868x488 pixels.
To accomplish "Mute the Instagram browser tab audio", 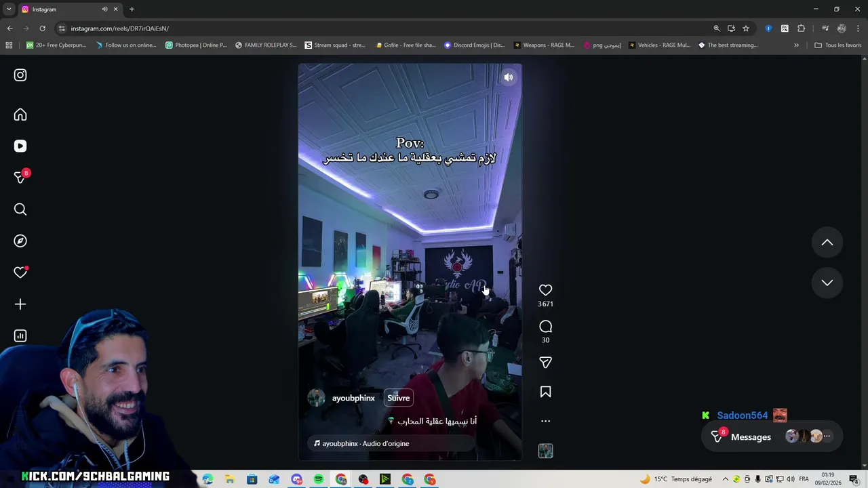I will [x=104, y=9].
